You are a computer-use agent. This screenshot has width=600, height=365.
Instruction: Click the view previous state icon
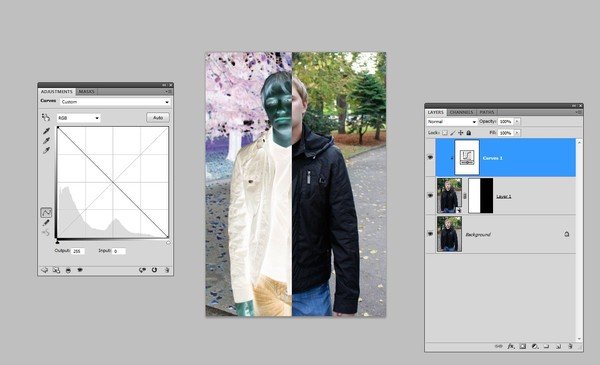[x=142, y=270]
